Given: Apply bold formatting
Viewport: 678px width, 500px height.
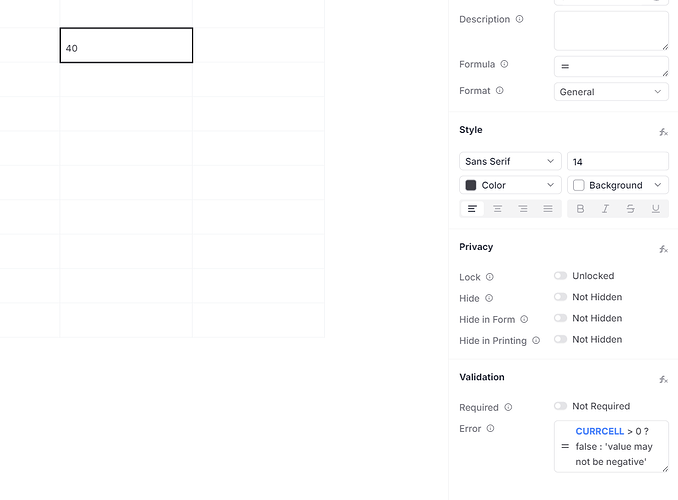Looking at the screenshot, I should pos(580,209).
